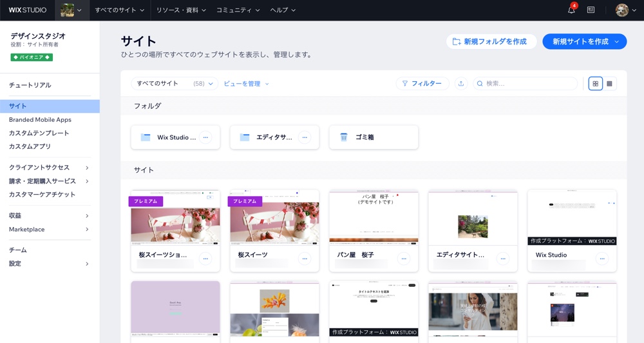Click the 検索 search field
This screenshot has height=343, width=644.
click(x=526, y=83)
